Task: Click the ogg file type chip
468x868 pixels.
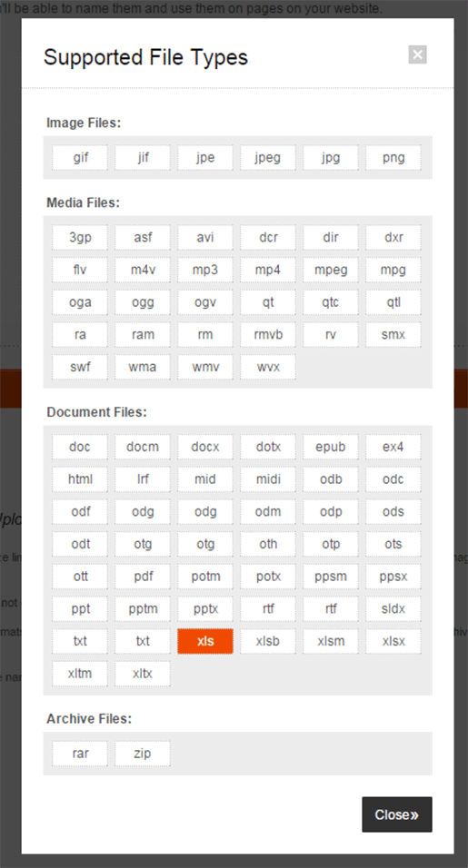Action: tap(143, 302)
